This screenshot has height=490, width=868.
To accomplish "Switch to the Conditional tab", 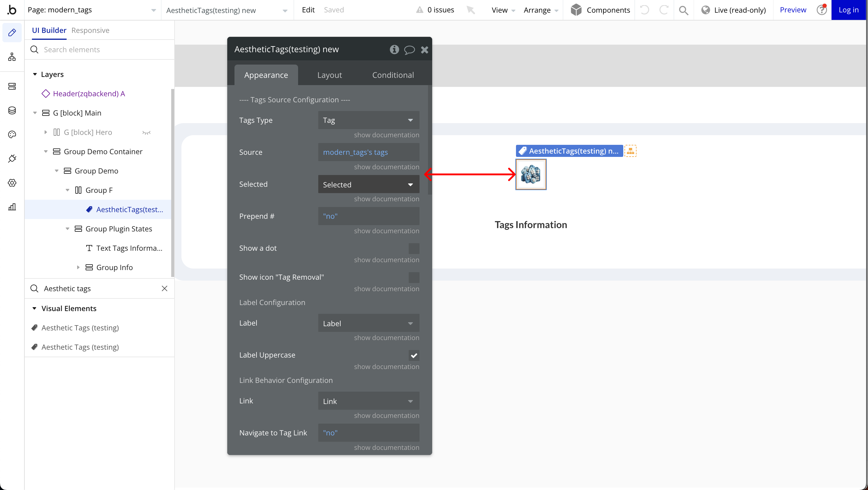I will [x=393, y=75].
